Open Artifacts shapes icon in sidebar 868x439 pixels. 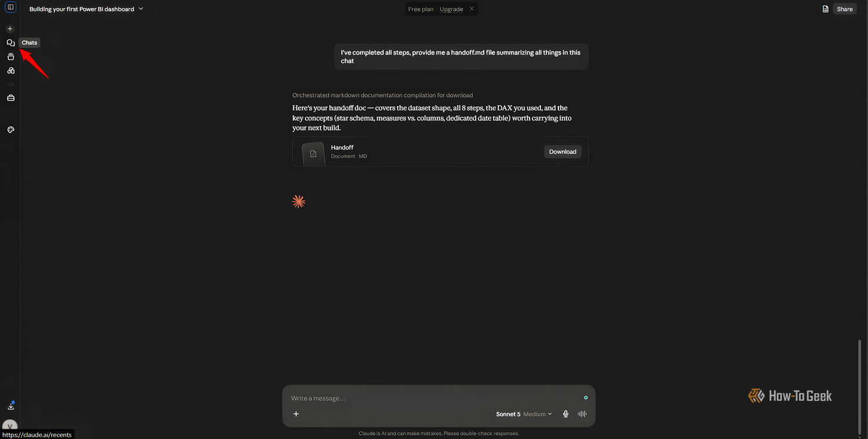pos(10,71)
